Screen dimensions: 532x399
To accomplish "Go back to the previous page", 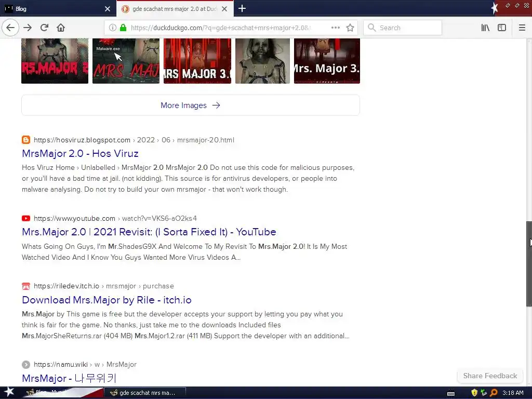I will click(10, 28).
